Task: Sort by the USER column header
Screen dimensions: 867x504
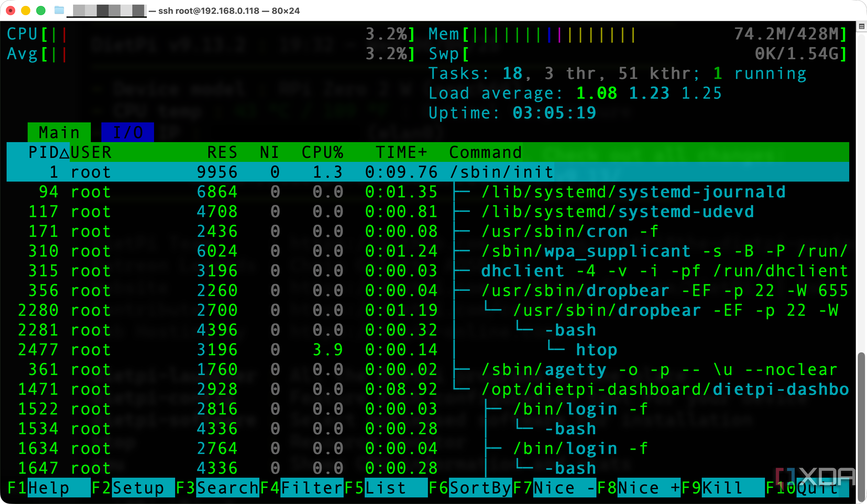Action: 91,152
